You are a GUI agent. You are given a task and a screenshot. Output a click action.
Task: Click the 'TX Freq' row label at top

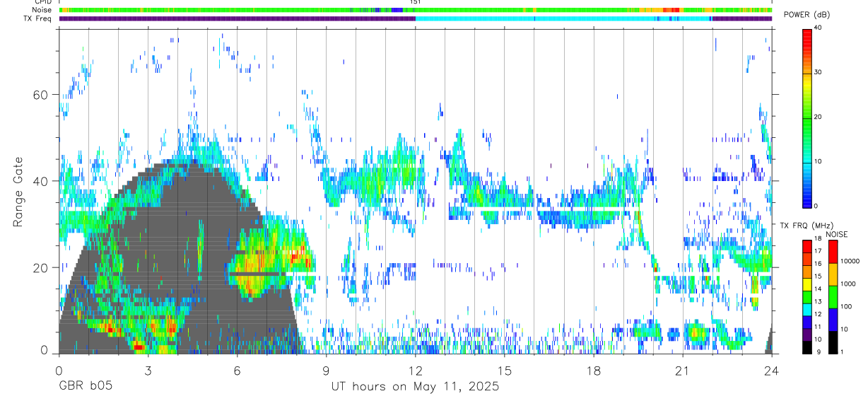[37, 19]
